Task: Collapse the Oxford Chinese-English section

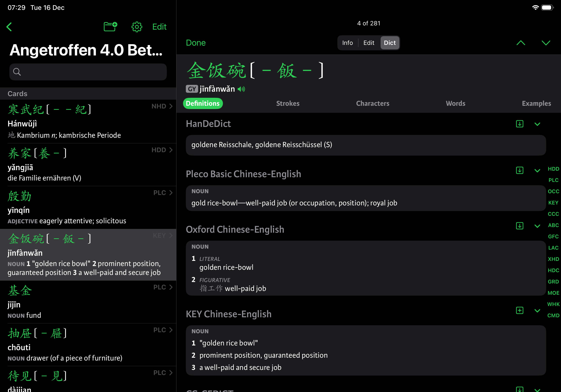Action: tap(537, 226)
